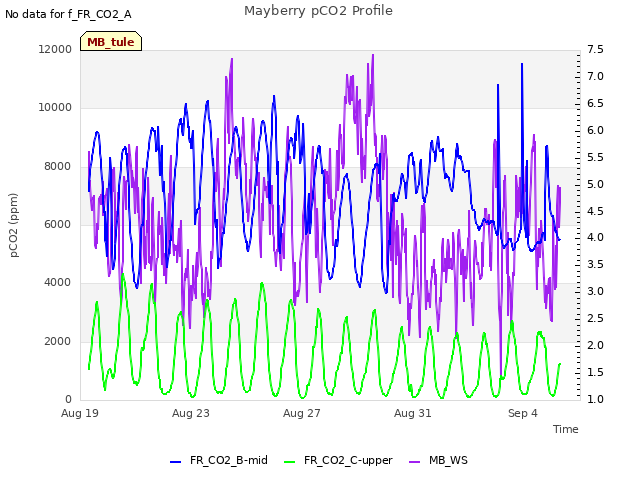
Task: Click the 2.5 right axis value
Action: (x=595, y=318)
